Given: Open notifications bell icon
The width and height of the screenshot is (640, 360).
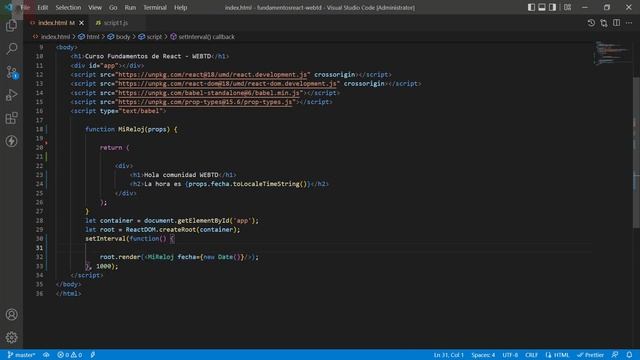Looking at the screenshot, I should [629, 355].
